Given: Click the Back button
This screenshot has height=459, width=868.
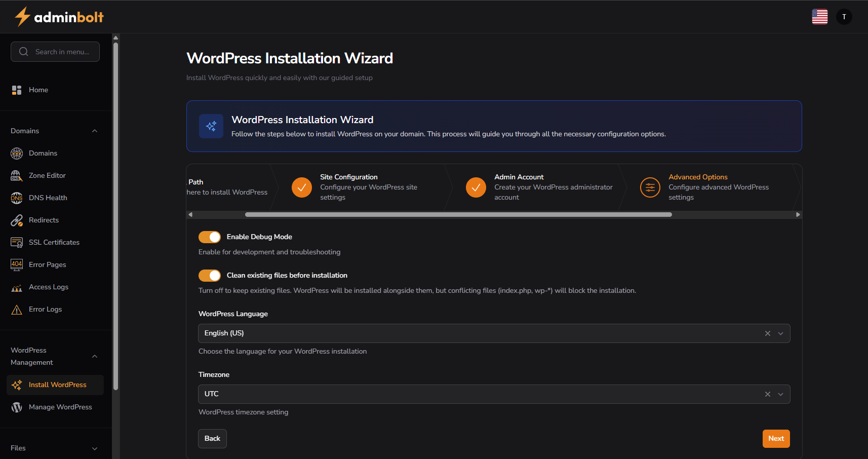Looking at the screenshot, I should pos(212,439).
